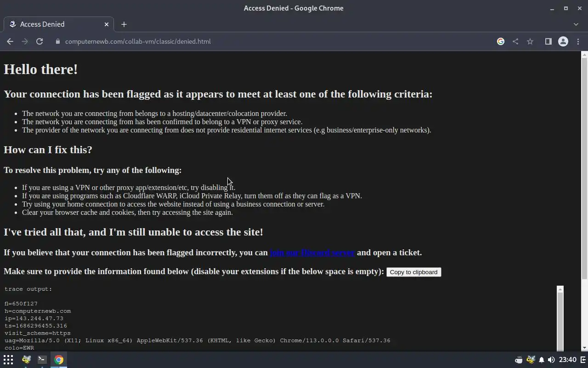Screen dimensions: 588x368
Task: Click the Hello there! heading
Action: tap(41, 69)
